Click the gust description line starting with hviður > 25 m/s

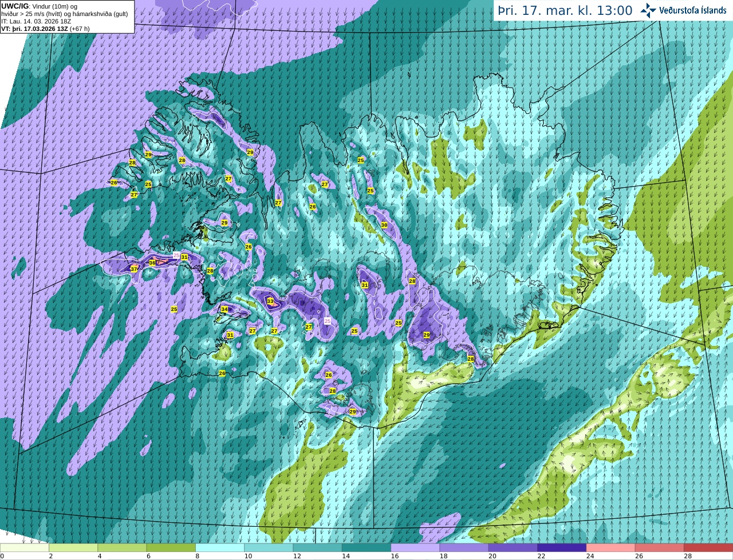coord(65,14)
